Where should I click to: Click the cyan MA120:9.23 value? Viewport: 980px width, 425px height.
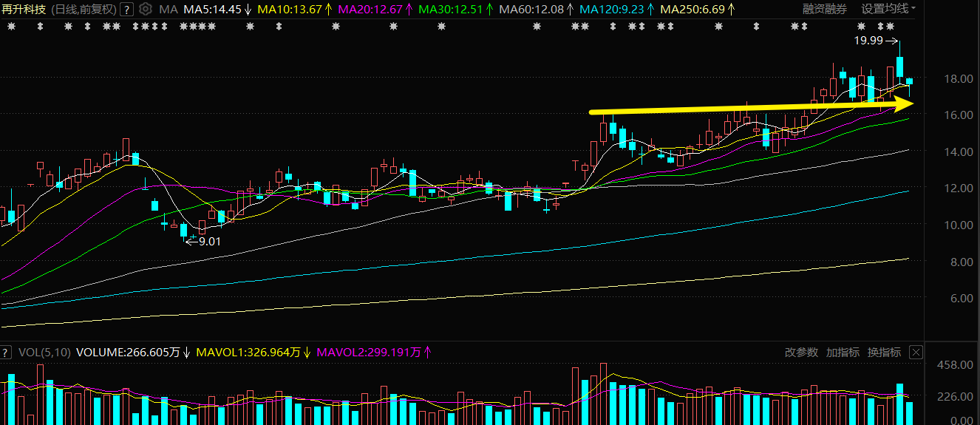pos(612,10)
